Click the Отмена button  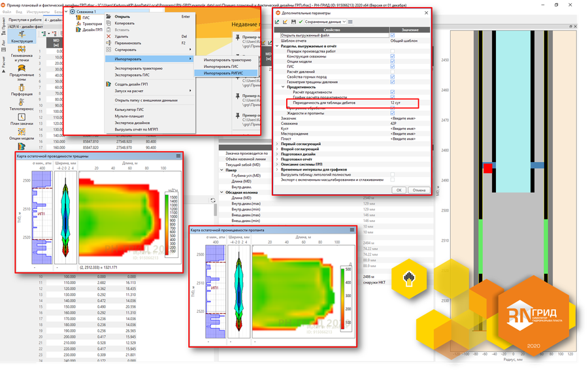[418, 190]
